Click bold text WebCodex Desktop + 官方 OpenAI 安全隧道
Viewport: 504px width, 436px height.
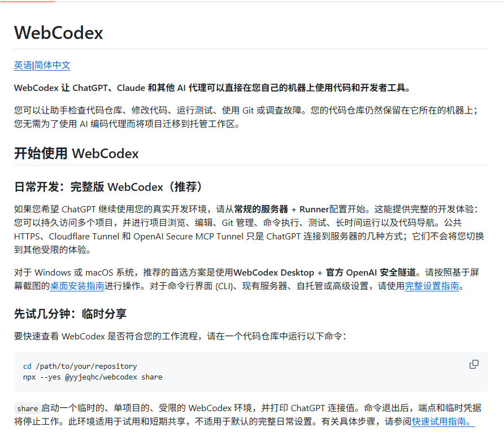[325, 272]
